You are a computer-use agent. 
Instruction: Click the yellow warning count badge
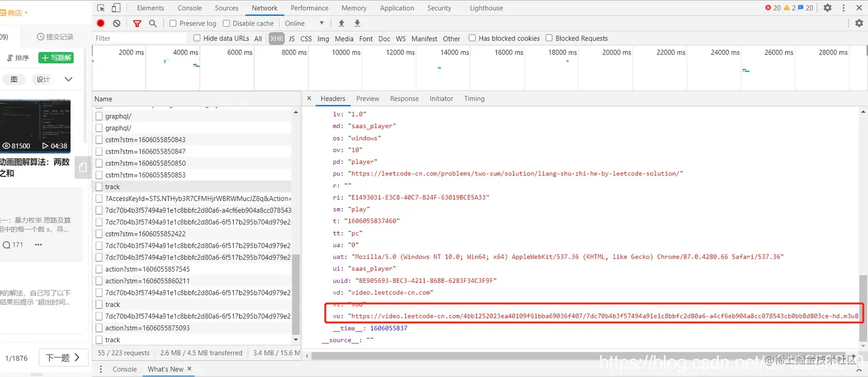click(x=789, y=8)
